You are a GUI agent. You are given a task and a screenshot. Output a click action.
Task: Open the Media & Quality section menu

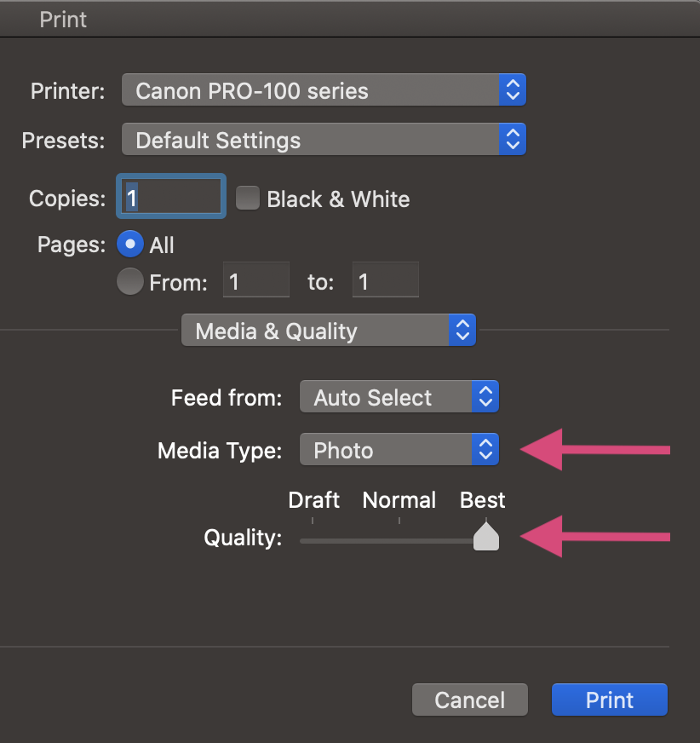point(329,330)
